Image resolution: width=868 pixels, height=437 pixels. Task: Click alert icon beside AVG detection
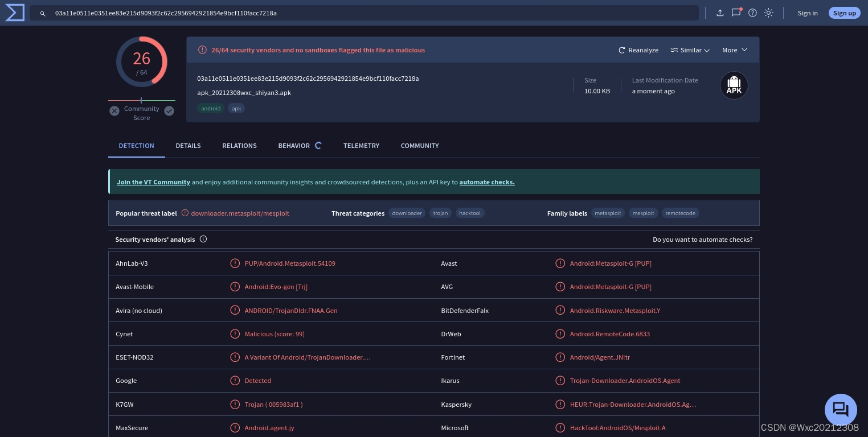click(x=560, y=287)
